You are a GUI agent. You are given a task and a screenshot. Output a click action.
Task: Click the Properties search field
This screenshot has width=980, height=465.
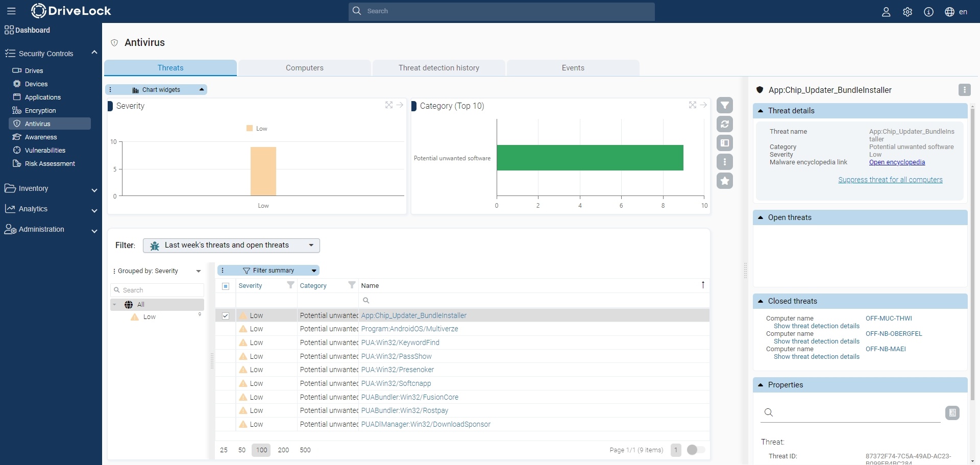pos(850,413)
